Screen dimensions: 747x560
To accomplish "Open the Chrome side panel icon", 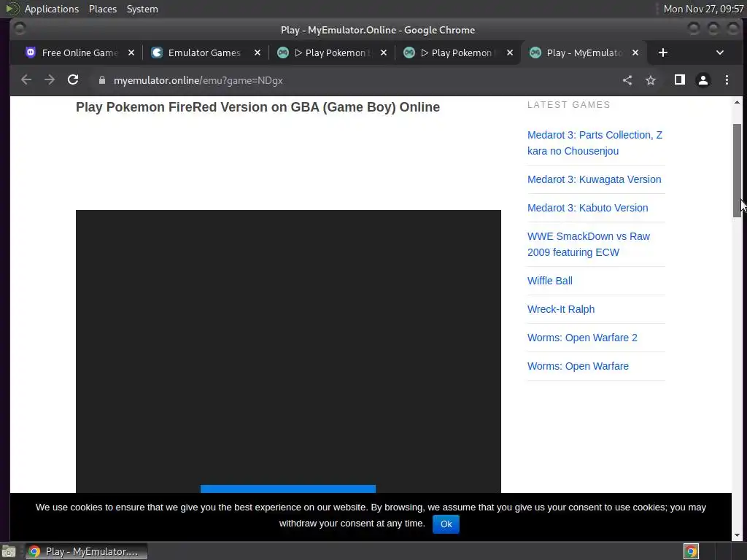I will click(680, 80).
